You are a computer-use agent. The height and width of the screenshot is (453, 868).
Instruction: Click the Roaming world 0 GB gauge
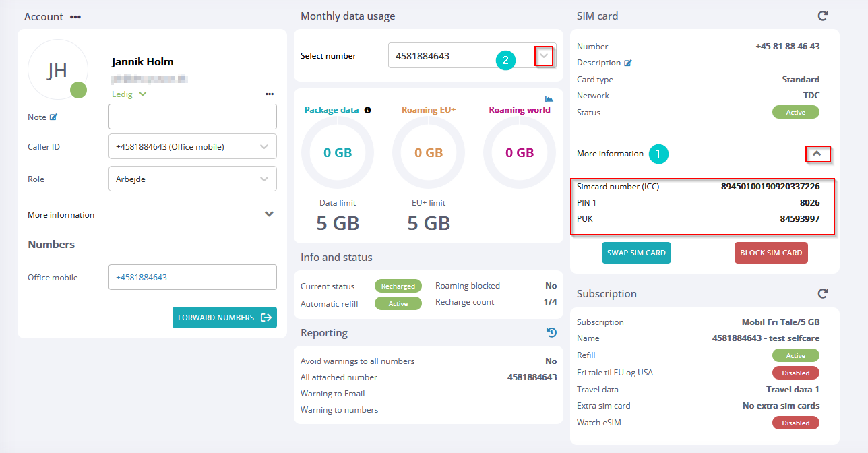click(x=520, y=153)
